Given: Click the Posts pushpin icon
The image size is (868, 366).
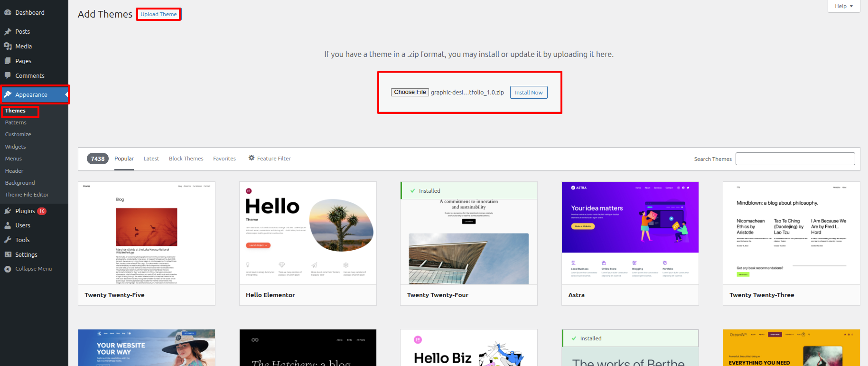Looking at the screenshot, I should coord(8,32).
